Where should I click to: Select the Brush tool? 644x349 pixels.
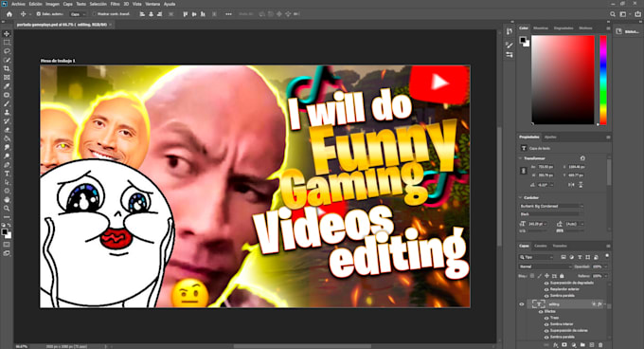7,103
